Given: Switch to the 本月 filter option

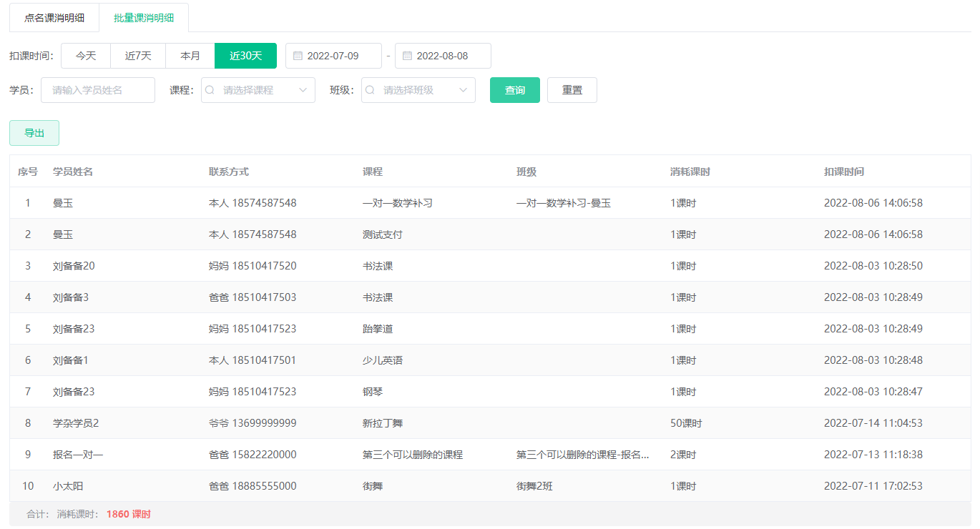Looking at the screenshot, I should tap(190, 55).
